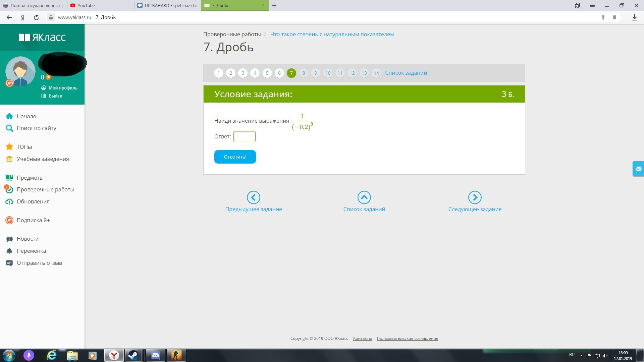644x362 pixels.
Task: Click the up-arrow task list circle icon
Action: (x=364, y=197)
